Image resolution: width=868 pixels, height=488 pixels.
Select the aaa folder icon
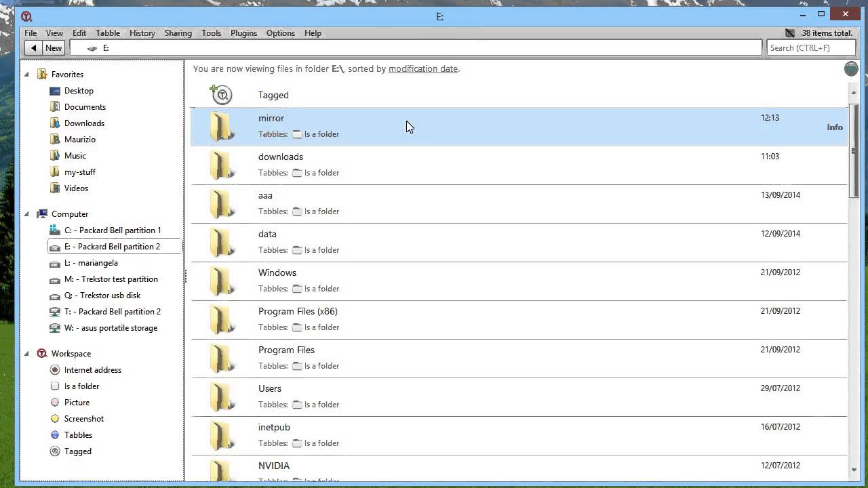click(222, 204)
